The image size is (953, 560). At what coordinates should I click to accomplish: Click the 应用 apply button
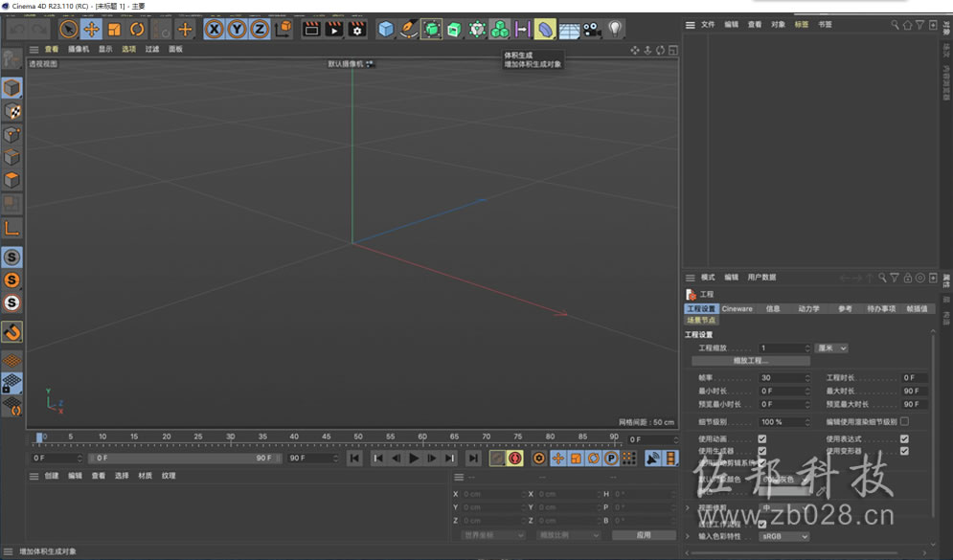(644, 535)
